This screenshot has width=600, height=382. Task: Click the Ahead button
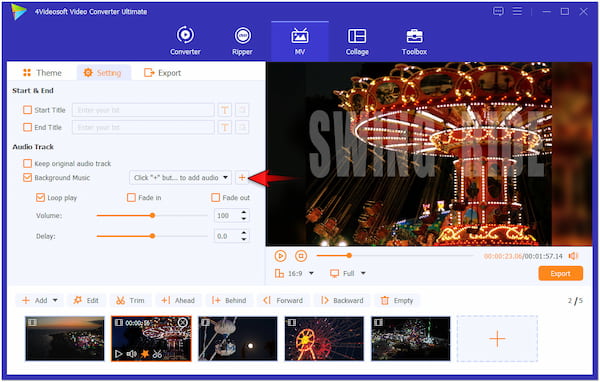tap(178, 300)
